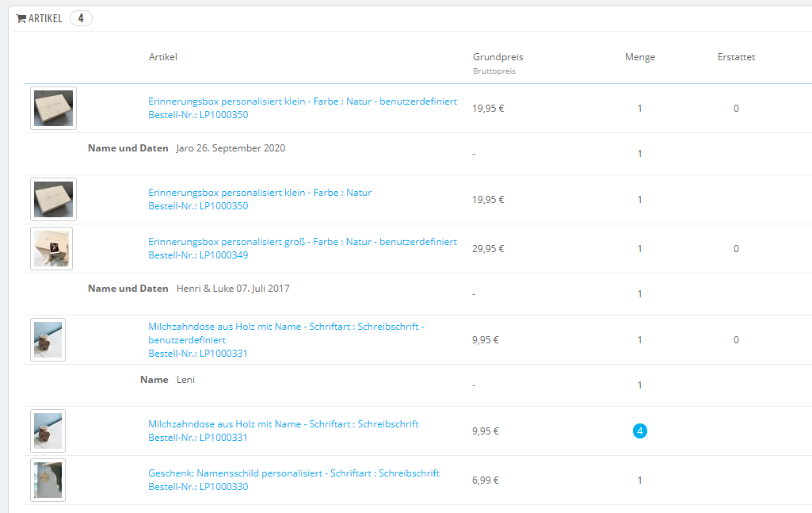Click the blue quantity badge 4
This screenshot has height=513, width=812.
(640, 431)
